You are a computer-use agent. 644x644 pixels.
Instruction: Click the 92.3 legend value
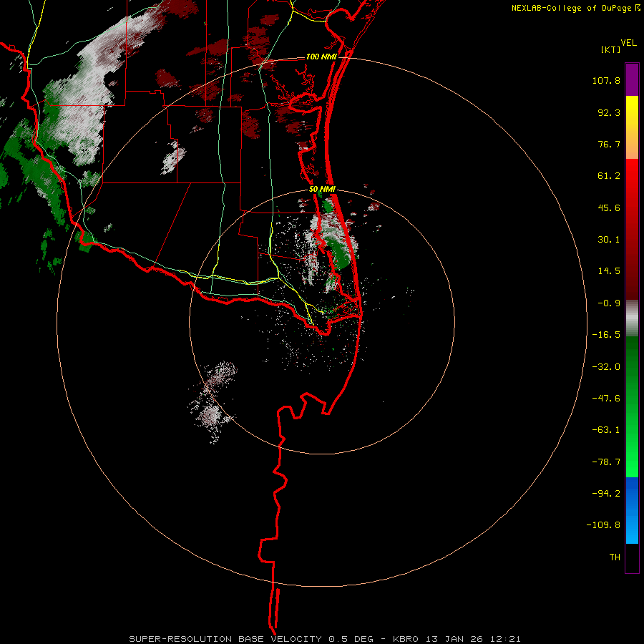click(x=609, y=112)
